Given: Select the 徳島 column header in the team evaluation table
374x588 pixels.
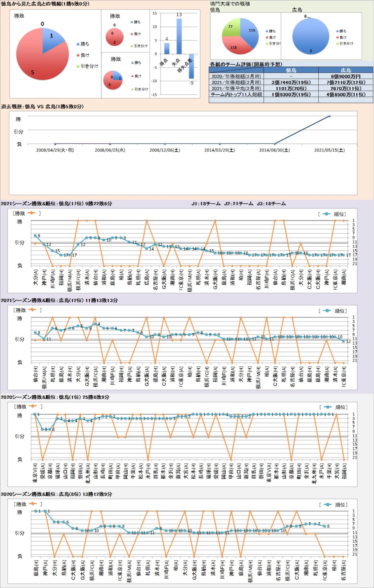Looking at the screenshot, I should (291, 70).
